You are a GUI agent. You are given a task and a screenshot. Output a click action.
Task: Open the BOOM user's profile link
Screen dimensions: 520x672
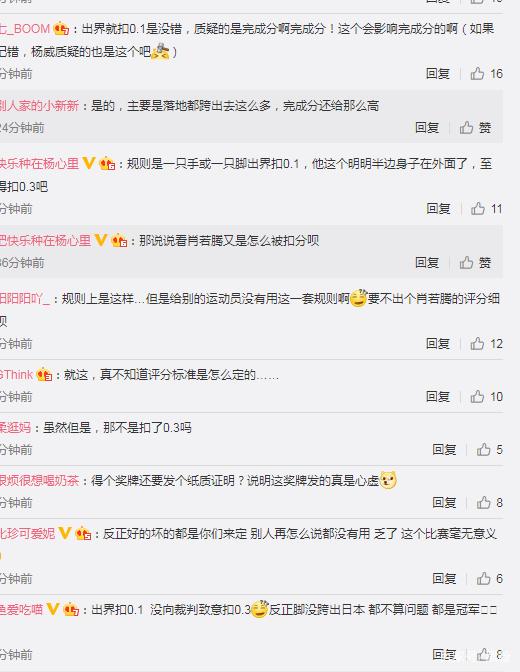[x=25, y=29]
